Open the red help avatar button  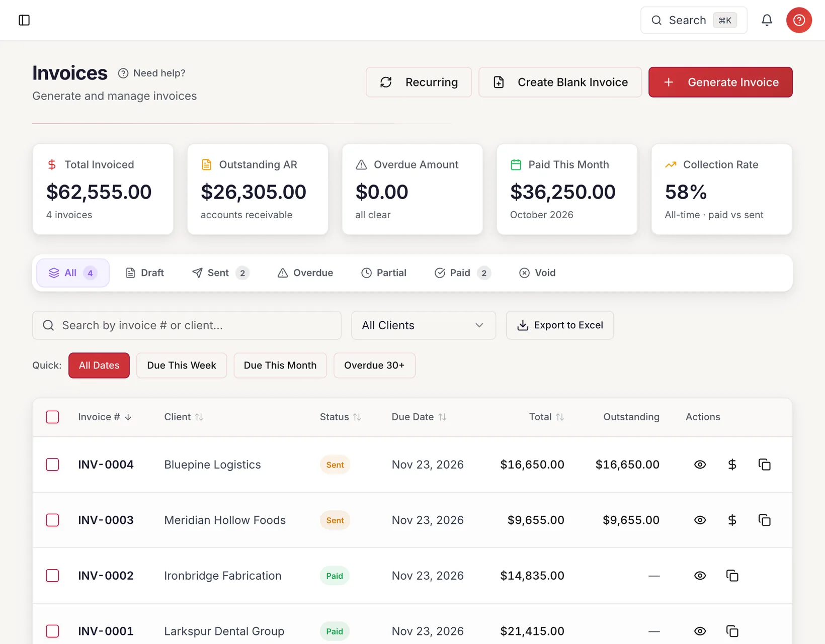tap(799, 20)
